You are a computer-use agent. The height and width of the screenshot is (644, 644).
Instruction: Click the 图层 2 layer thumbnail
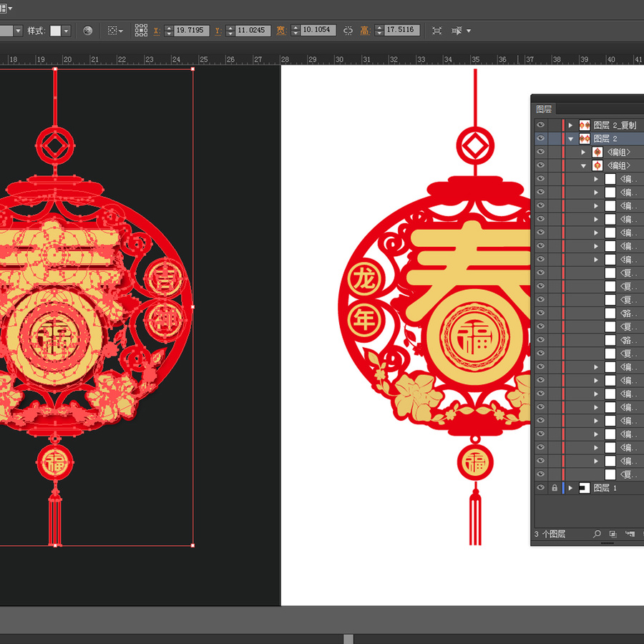[x=585, y=139]
